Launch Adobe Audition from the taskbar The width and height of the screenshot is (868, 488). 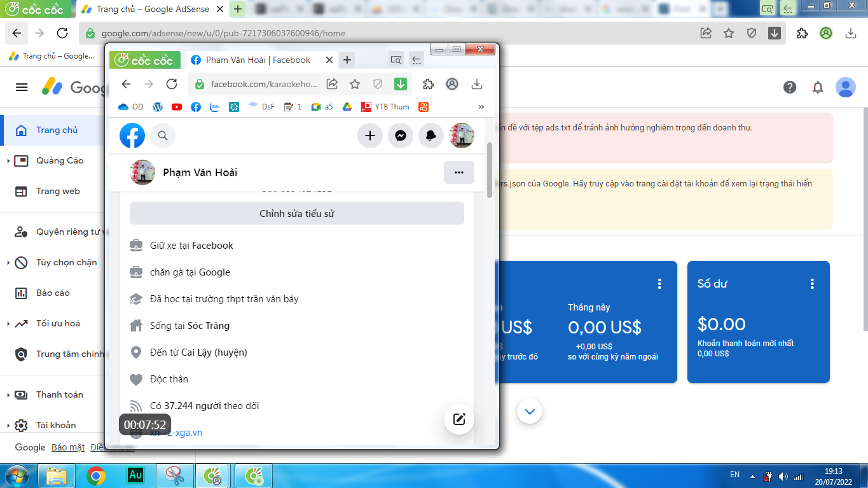pyautogui.click(x=135, y=475)
